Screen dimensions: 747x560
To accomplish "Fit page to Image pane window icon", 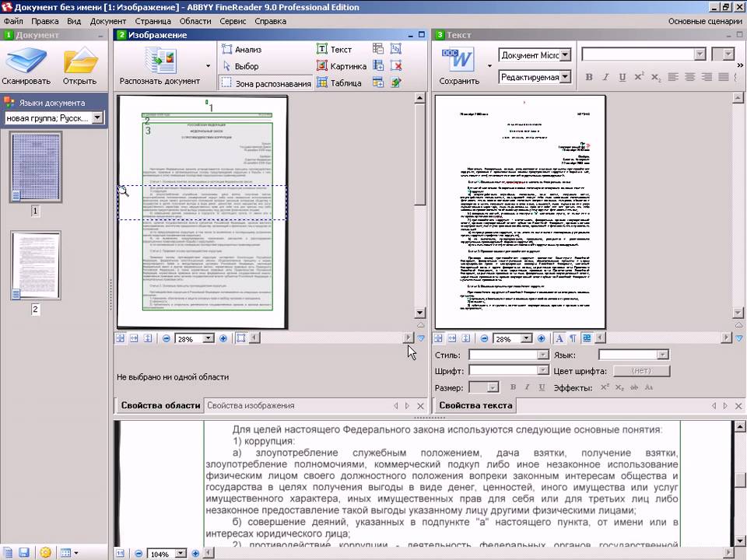I will point(120,338).
